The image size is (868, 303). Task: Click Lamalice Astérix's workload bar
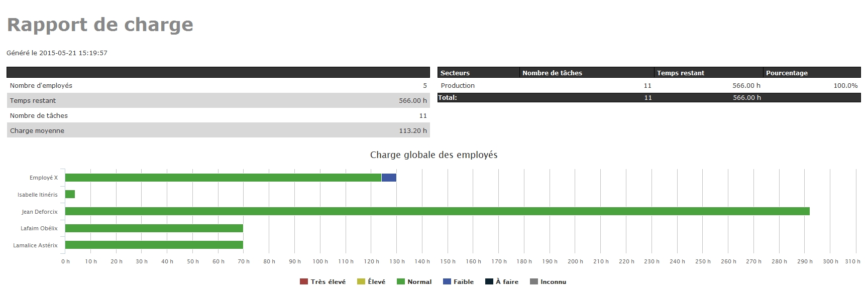pyautogui.click(x=154, y=245)
